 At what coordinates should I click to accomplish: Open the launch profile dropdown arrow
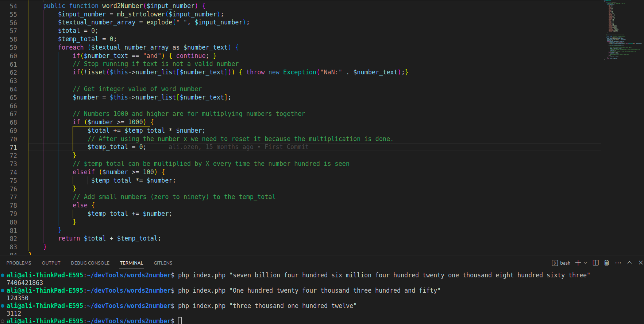[x=585, y=263]
